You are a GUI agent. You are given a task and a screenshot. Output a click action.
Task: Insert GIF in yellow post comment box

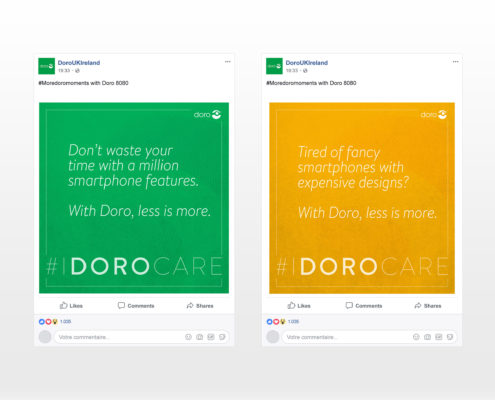pyautogui.click(x=439, y=337)
